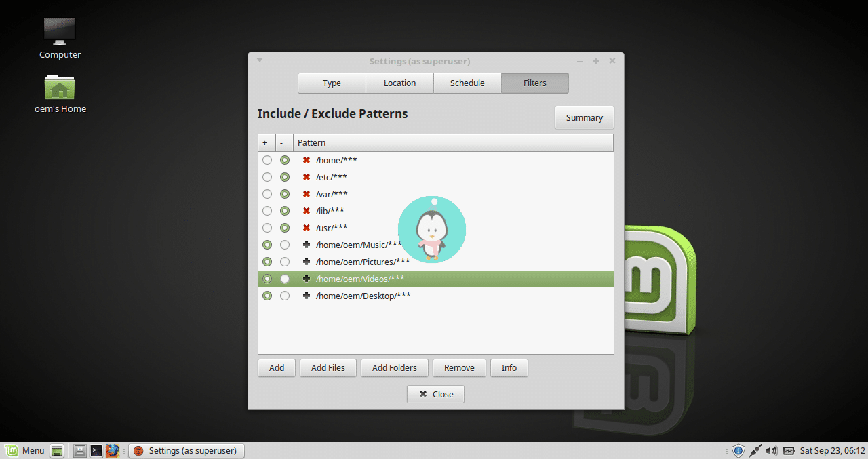Switch to the Schedule tab
The width and height of the screenshot is (868, 459).
tap(467, 83)
